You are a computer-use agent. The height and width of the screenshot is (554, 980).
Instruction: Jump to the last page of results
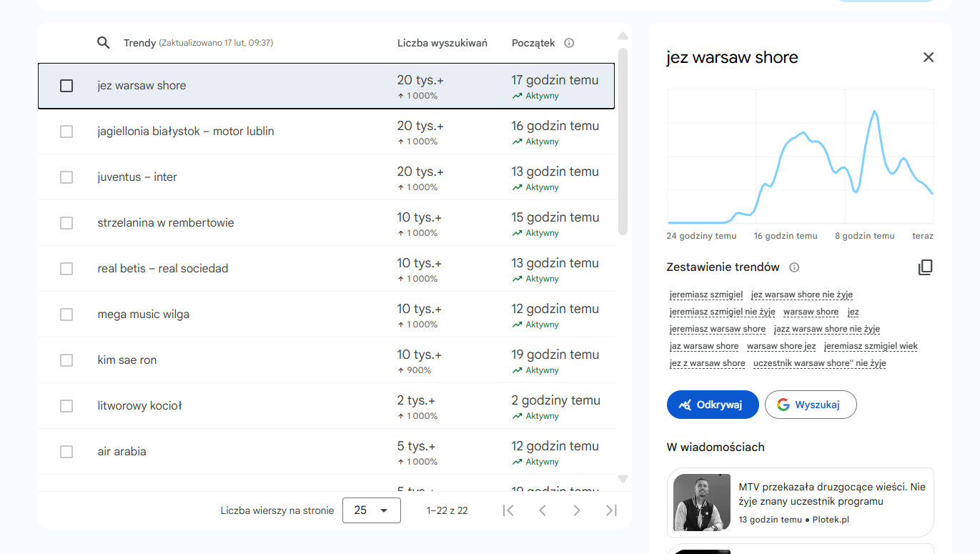611,510
